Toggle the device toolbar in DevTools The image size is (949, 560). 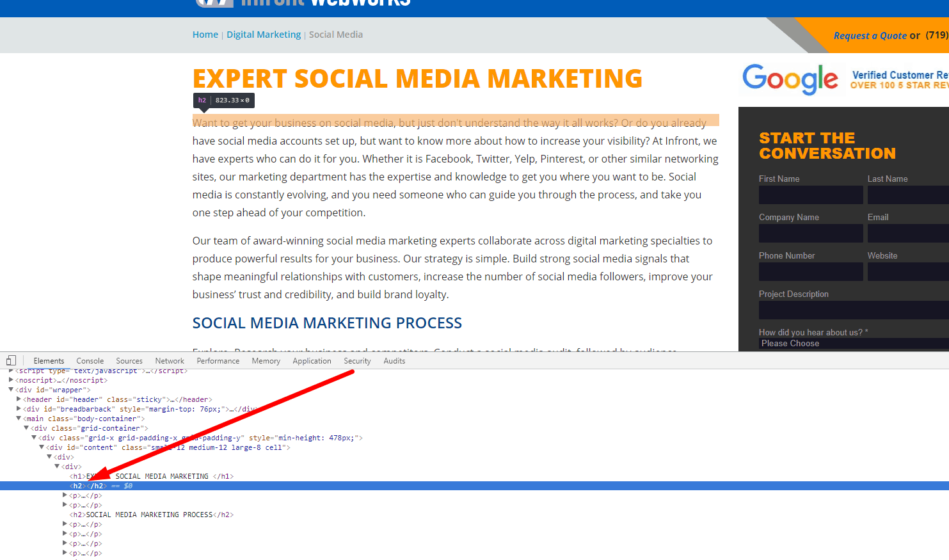11,360
